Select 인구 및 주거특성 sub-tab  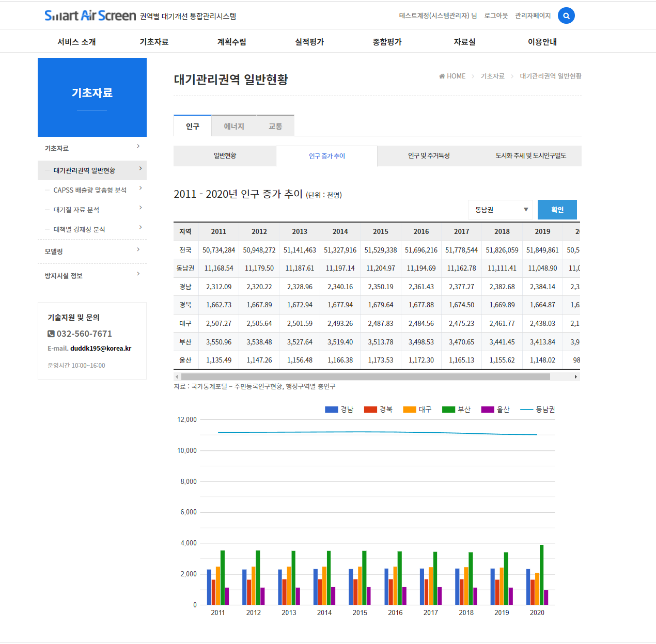point(429,156)
